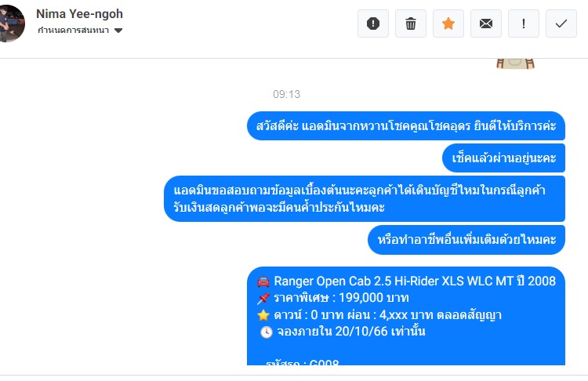Toggle the orange star follow-up icon
This screenshot has width=588, height=381.
click(448, 24)
